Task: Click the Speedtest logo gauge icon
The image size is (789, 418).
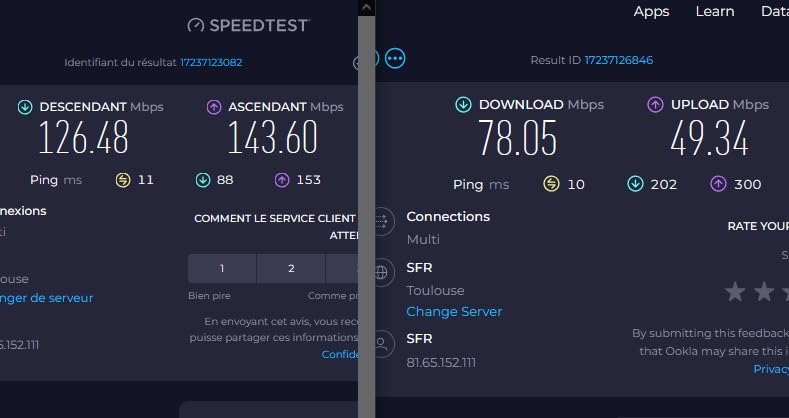Action: click(x=196, y=25)
